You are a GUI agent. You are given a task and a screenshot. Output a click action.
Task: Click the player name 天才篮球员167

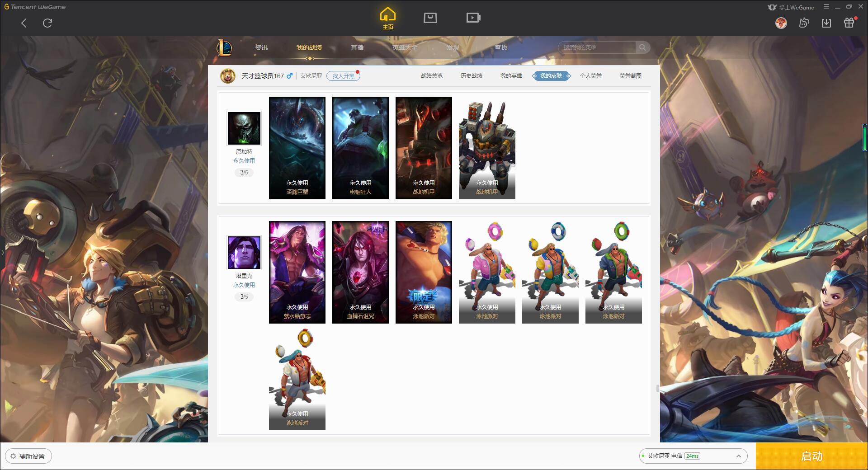tap(263, 76)
